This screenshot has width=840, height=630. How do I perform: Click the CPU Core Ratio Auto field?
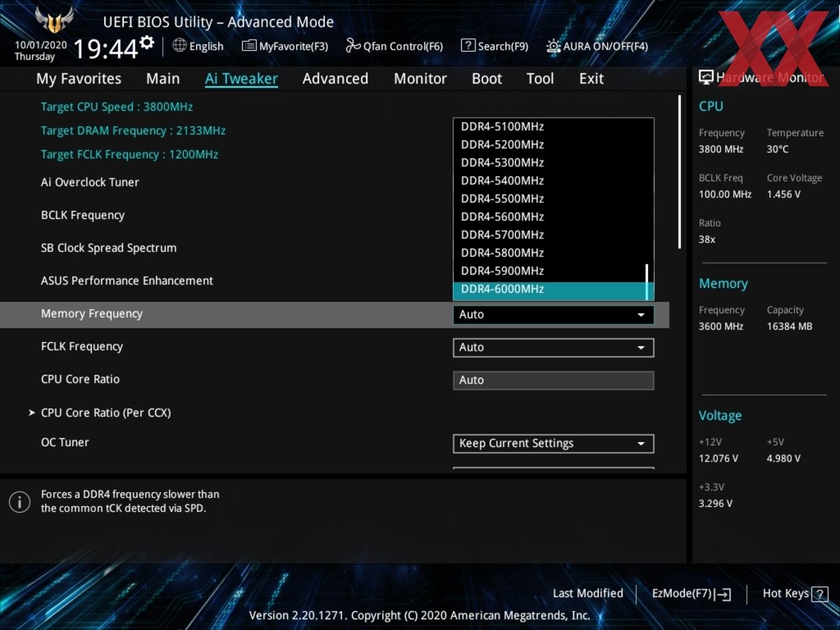pos(553,380)
